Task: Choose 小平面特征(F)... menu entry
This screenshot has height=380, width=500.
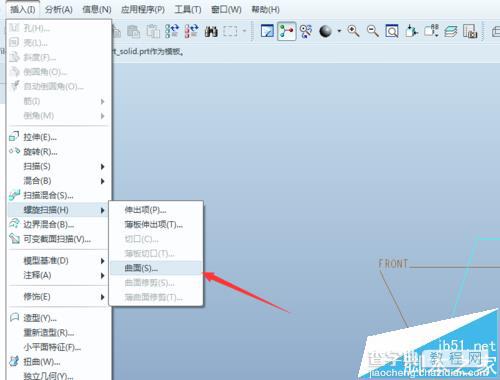Action: coord(58,347)
